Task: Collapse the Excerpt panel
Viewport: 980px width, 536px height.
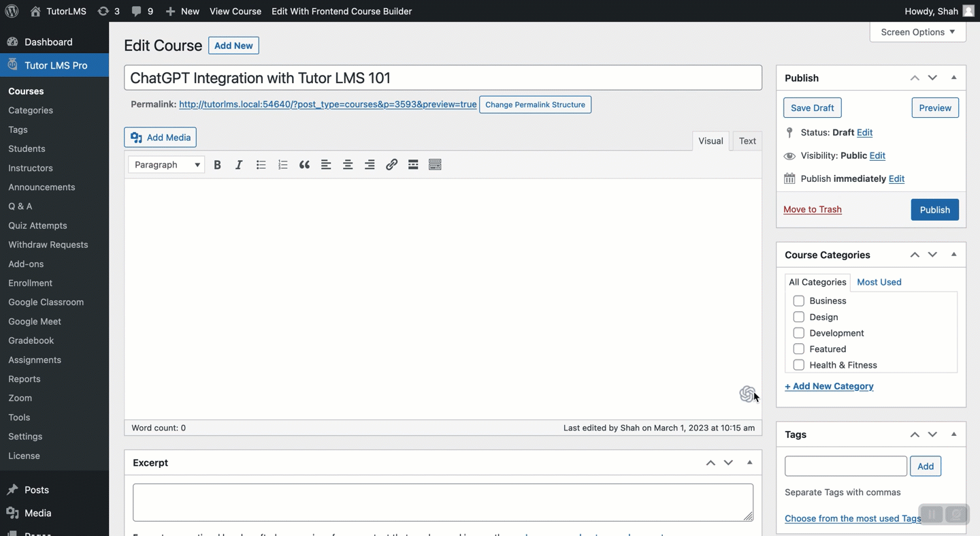Action: pos(749,462)
